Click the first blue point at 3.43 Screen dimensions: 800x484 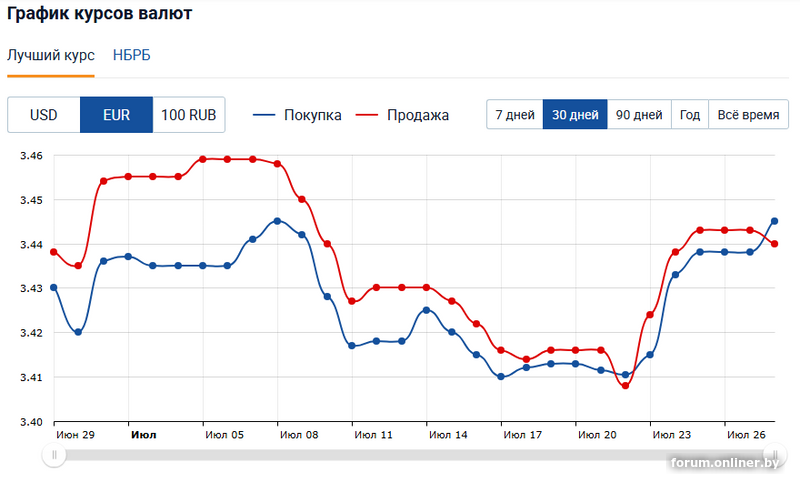coord(54,288)
